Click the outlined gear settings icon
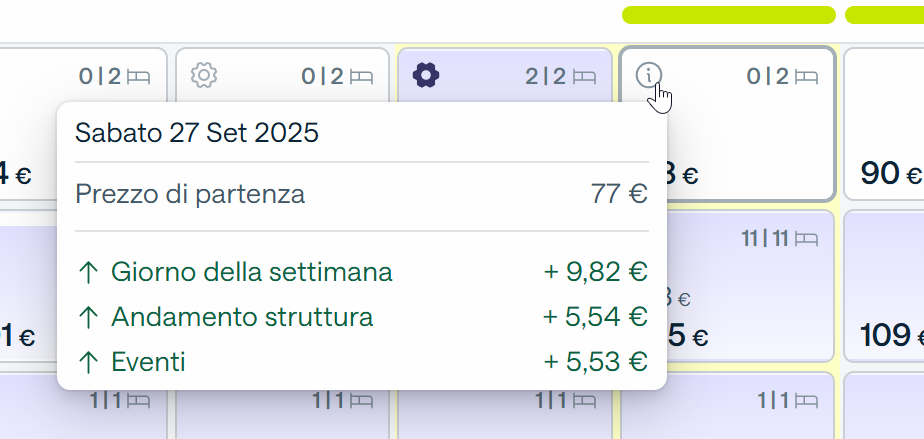This screenshot has height=439, width=924. [x=204, y=75]
